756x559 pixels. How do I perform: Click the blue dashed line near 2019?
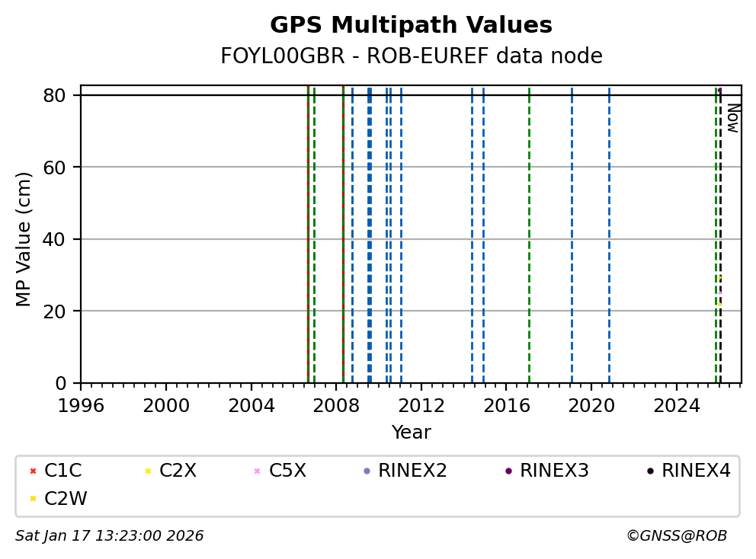click(572, 228)
